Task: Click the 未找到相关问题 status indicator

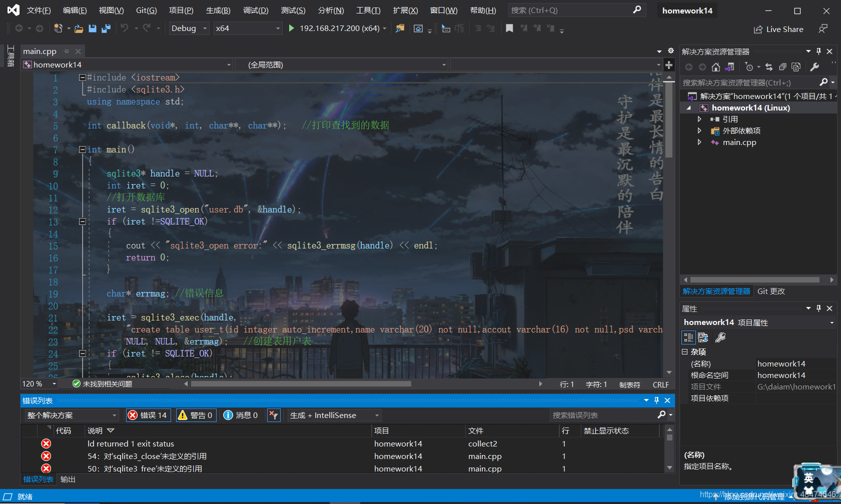Action: [103, 384]
